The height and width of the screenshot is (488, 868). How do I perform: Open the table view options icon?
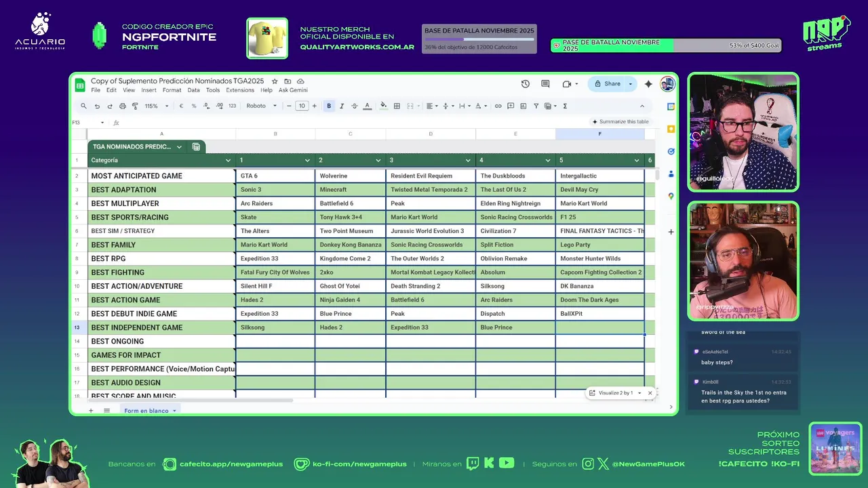point(196,146)
